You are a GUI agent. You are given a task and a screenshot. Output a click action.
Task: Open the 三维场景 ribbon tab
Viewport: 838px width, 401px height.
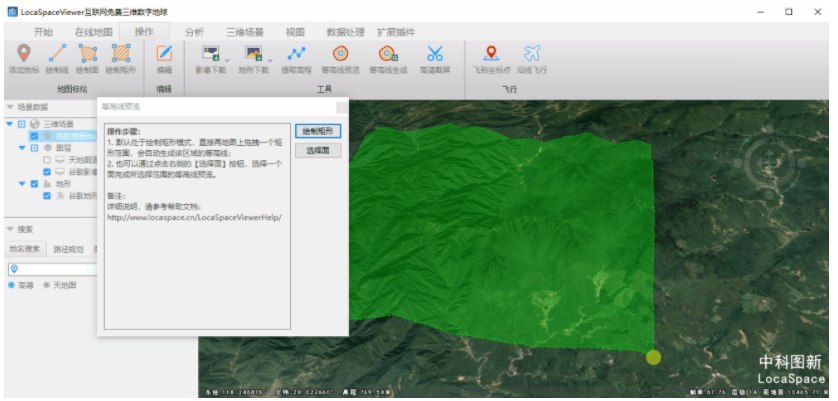245,32
